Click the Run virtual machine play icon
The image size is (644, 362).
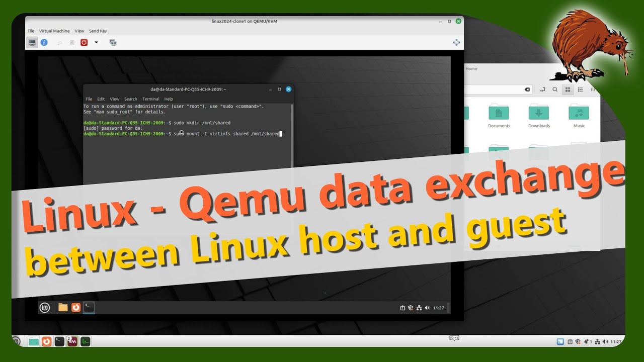[x=60, y=43]
